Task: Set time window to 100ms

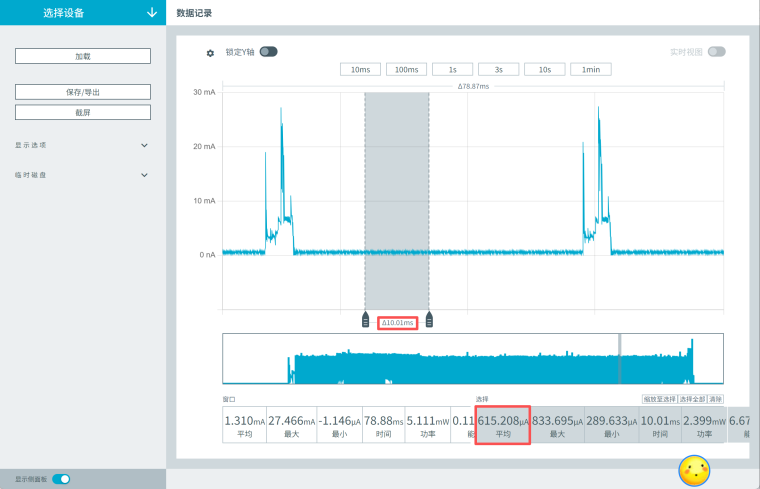Action: [x=406, y=69]
